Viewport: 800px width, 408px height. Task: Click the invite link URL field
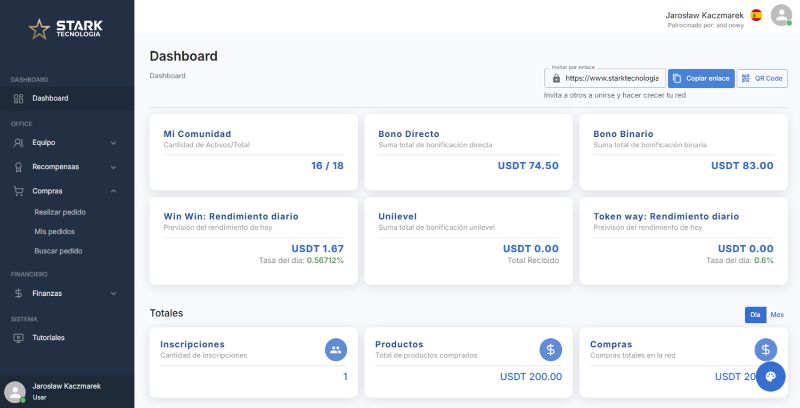coord(611,78)
